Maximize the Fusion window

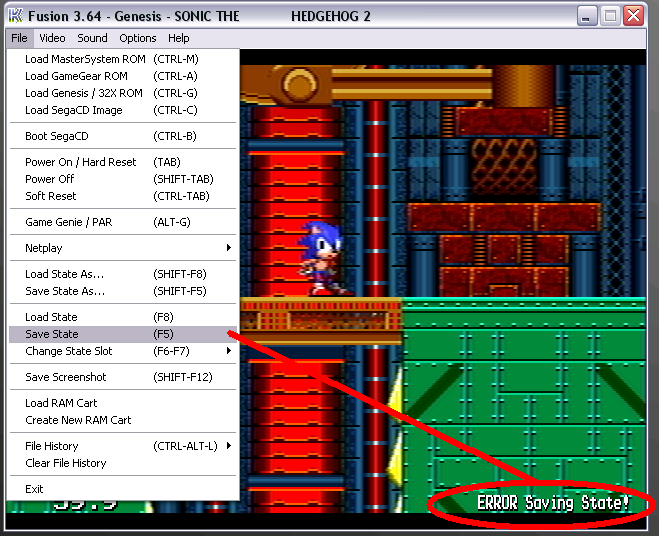click(x=610, y=16)
